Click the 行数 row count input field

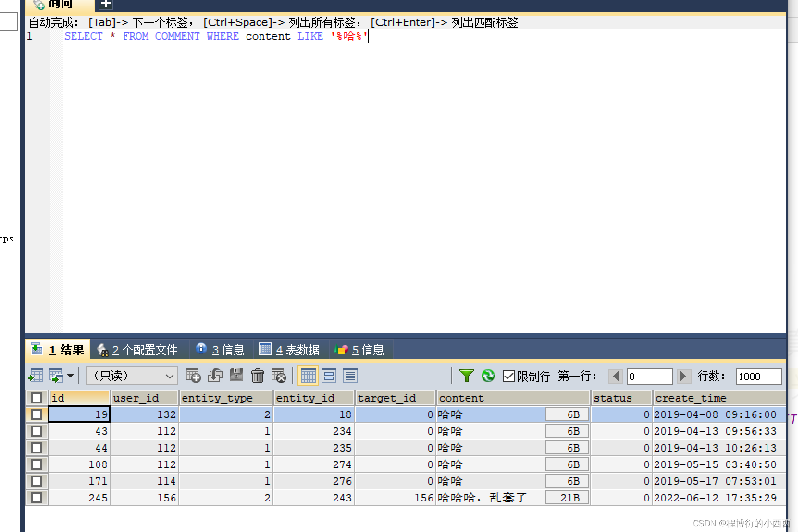tap(759, 376)
